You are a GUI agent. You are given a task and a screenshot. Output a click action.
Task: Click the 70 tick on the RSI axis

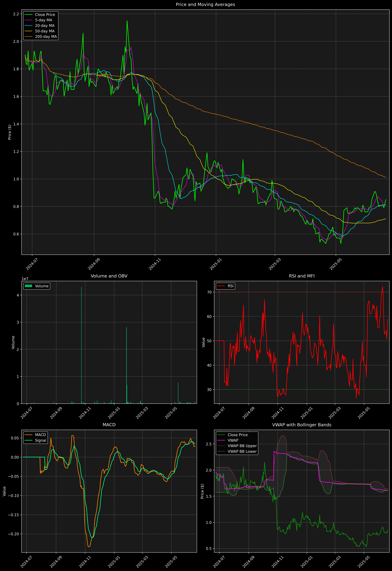click(x=209, y=292)
